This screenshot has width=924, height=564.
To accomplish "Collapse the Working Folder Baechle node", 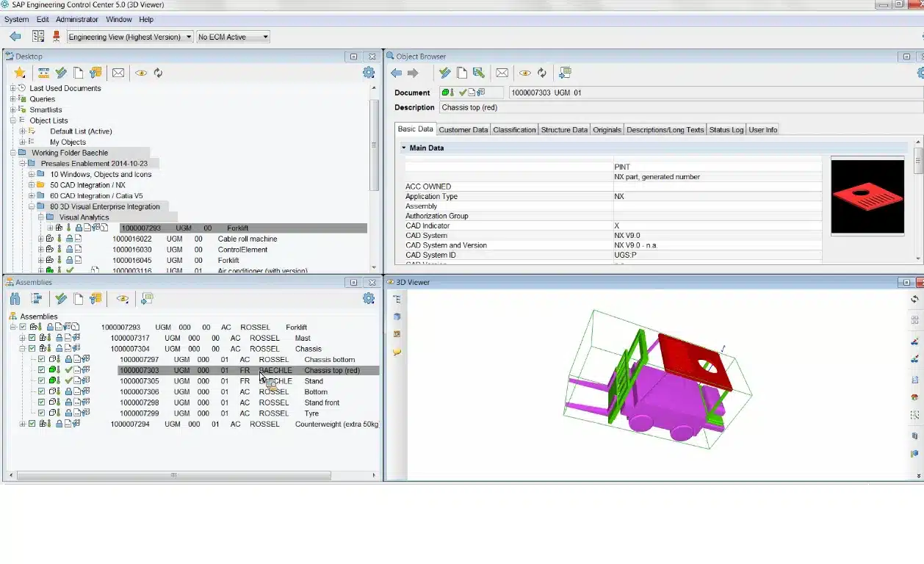I will tap(12, 153).
